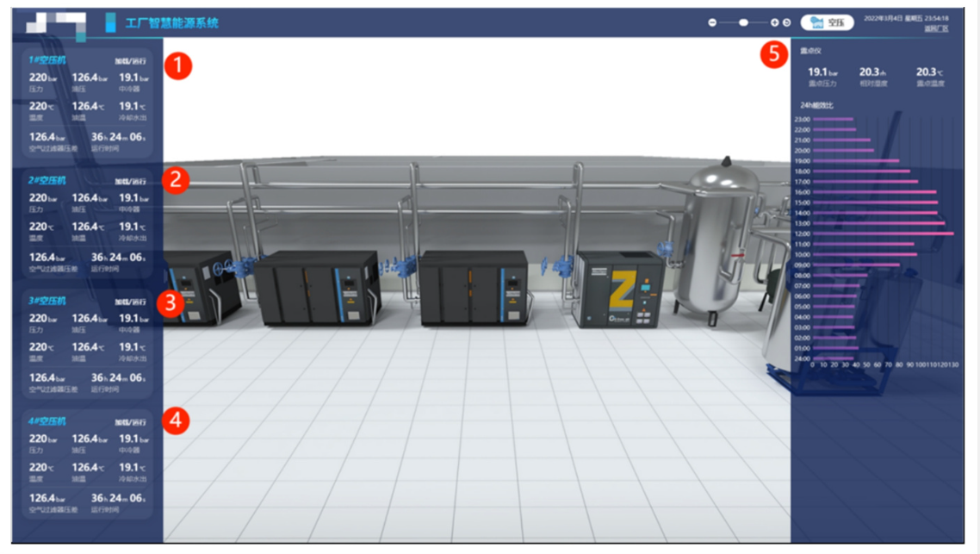The image size is (980, 554).
Task: Click 126.4 bar filter pressure in 4#空压机 card
Action: pos(47,498)
